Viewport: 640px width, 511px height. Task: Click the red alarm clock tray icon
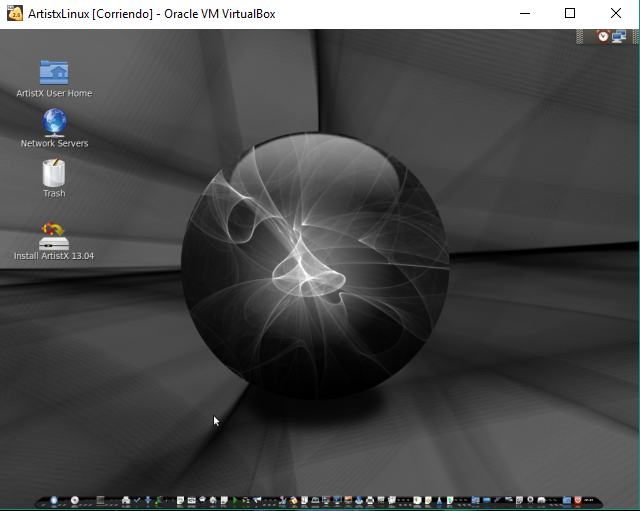(x=603, y=36)
